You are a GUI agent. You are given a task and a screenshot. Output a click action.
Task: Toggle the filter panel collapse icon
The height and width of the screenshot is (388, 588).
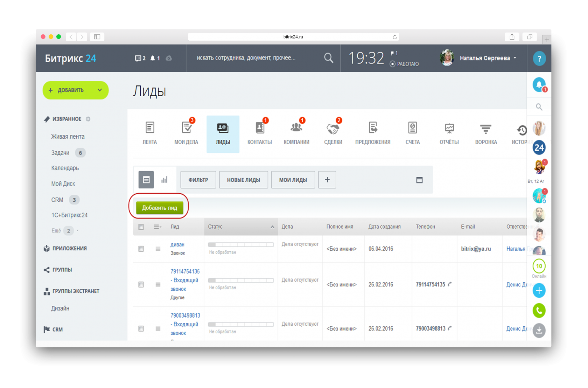pyautogui.click(x=419, y=180)
